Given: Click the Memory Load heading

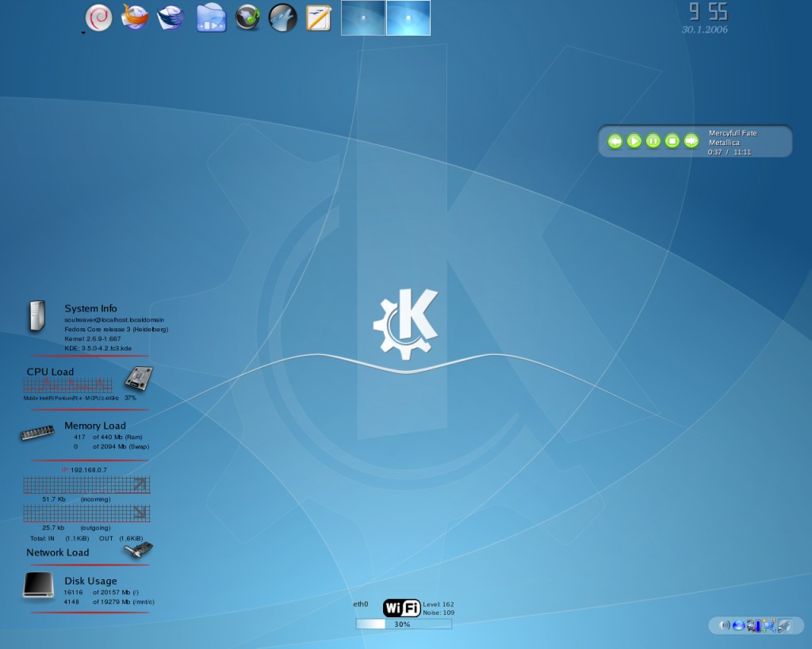Looking at the screenshot, I should [95, 426].
